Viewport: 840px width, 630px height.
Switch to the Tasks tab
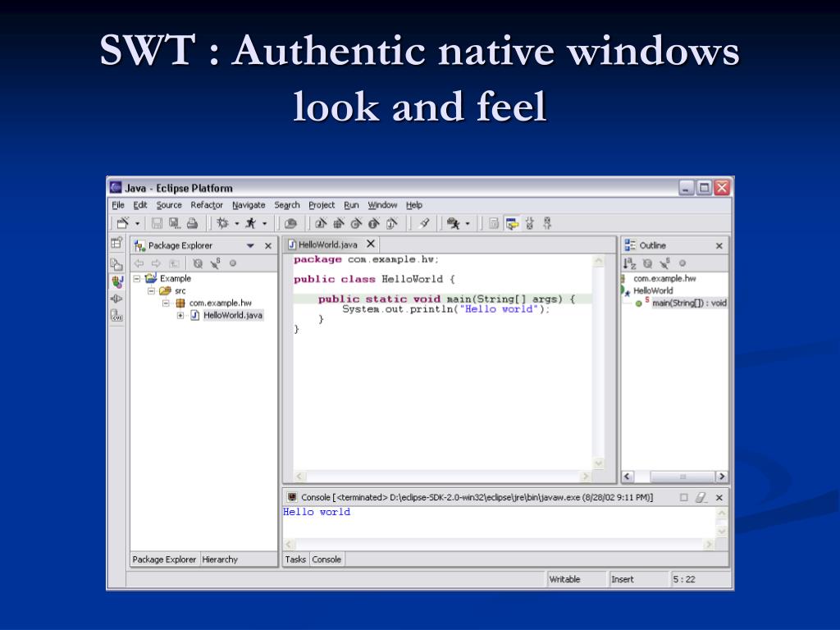[295, 559]
